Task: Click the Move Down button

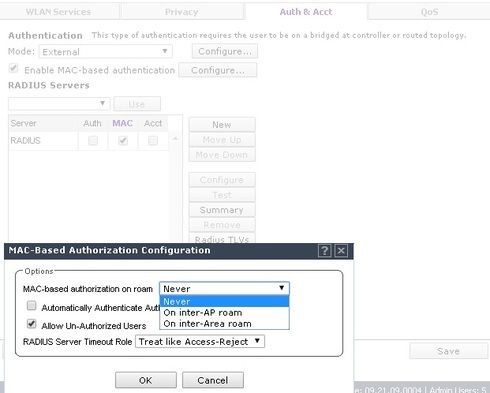Action: click(x=222, y=155)
